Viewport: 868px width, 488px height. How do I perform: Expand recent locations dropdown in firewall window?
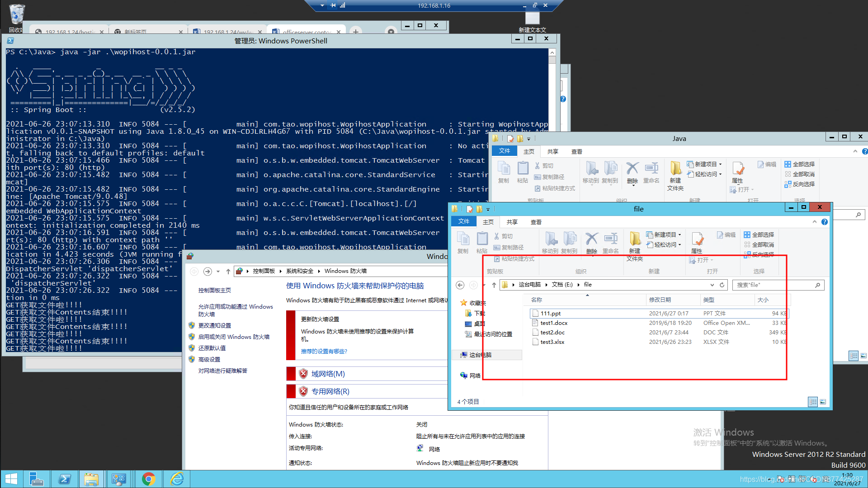pyautogui.click(x=218, y=271)
